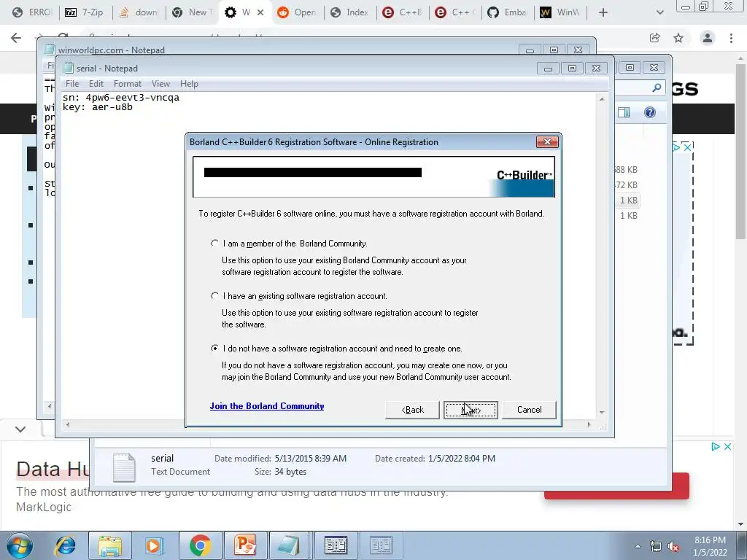Click the Date modified 5/13/2015 8:39 AM value
747x560 pixels.
pos(310,459)
